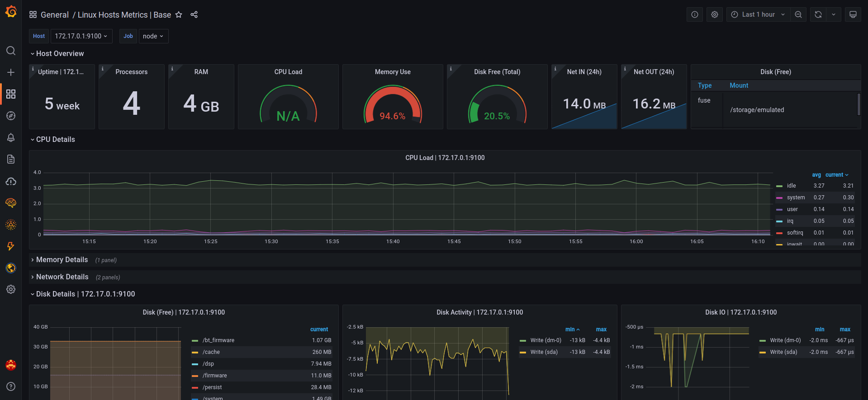Toggle the idle series in CPU legend
Screen dimensions: 868x400
791,186
